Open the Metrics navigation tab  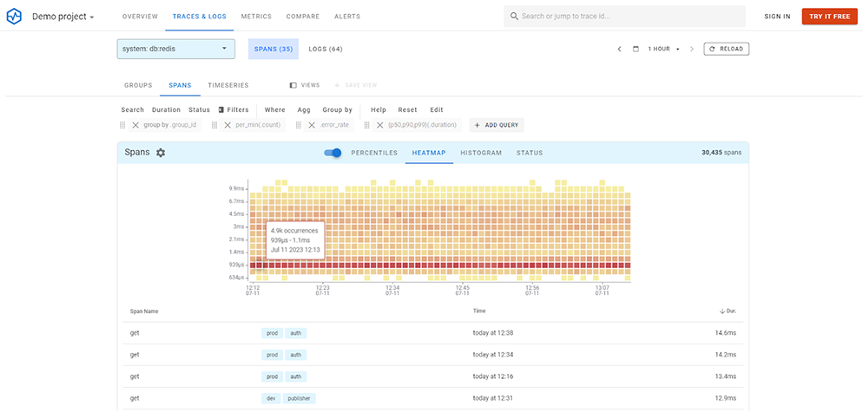click(256, 16)
